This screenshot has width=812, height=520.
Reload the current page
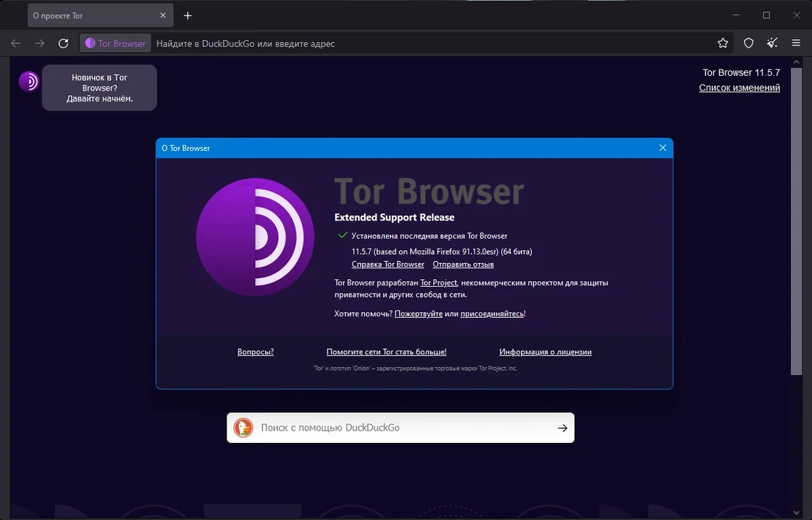click(x=64, y=43)
